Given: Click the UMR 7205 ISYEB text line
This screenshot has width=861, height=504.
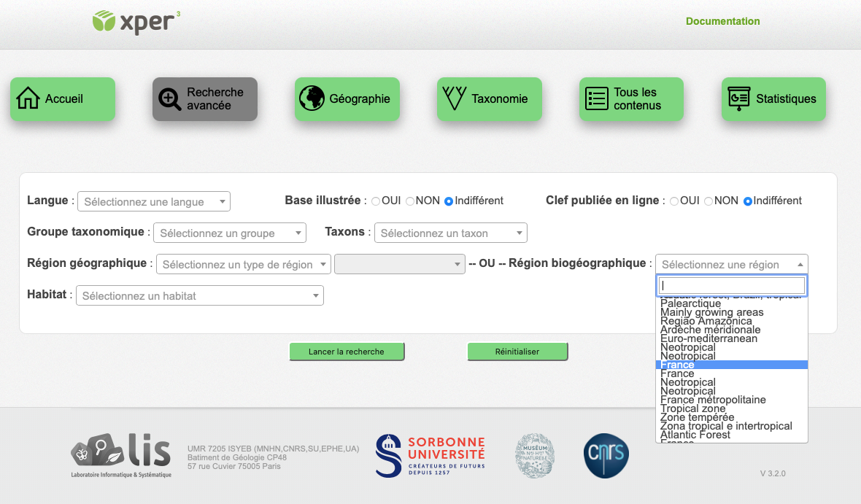Looking at the screenshot, I should click(x=273, y=449).
